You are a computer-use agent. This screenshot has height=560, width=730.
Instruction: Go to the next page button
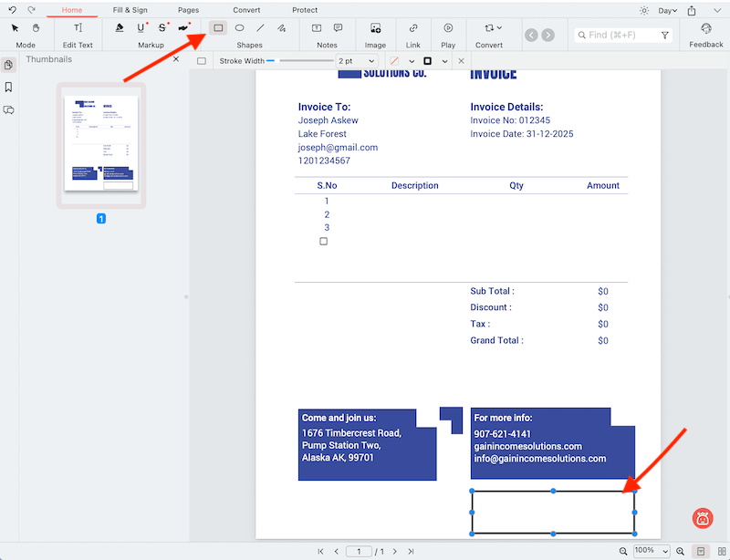tap(395, 551)
